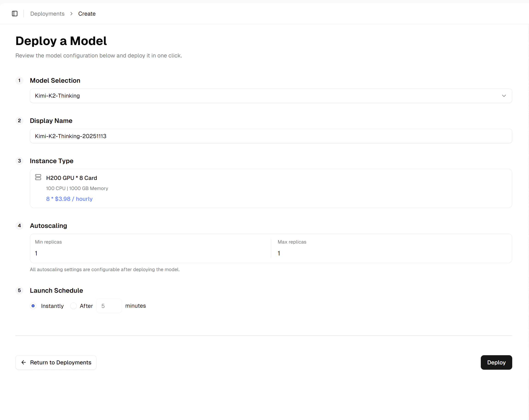
Task: Expand model list via chevron arrow
Action: [504, 96]
